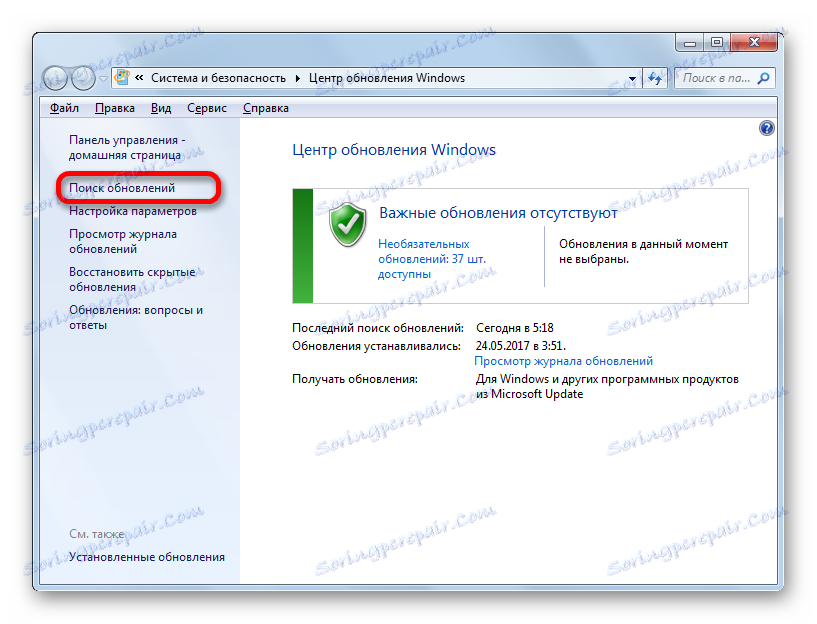The height and width of the screenshot is (624, 817).
Task: Open 'Настройка параметров' link
Action: (133, 211)
